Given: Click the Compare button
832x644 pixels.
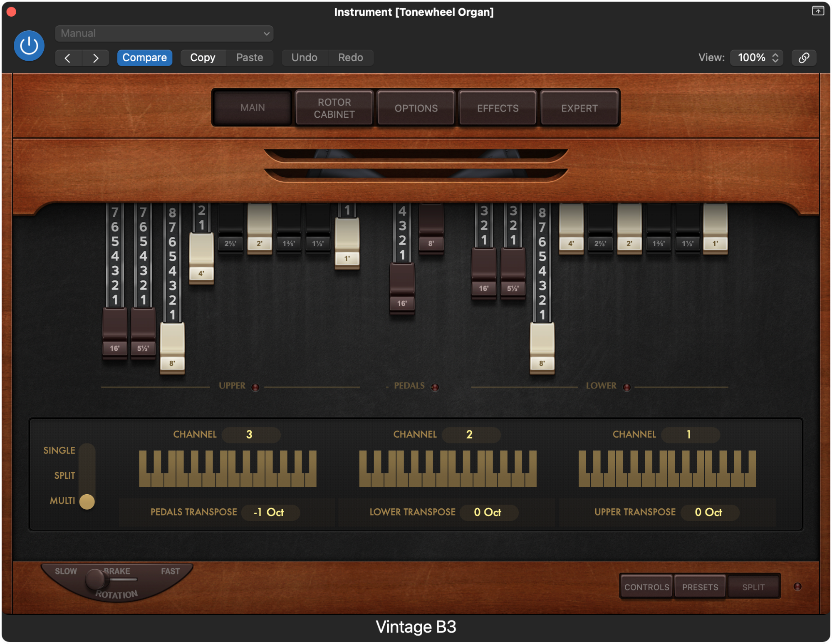Looking at the screenshot, I should pyautogui.click(x=144, y=58).
